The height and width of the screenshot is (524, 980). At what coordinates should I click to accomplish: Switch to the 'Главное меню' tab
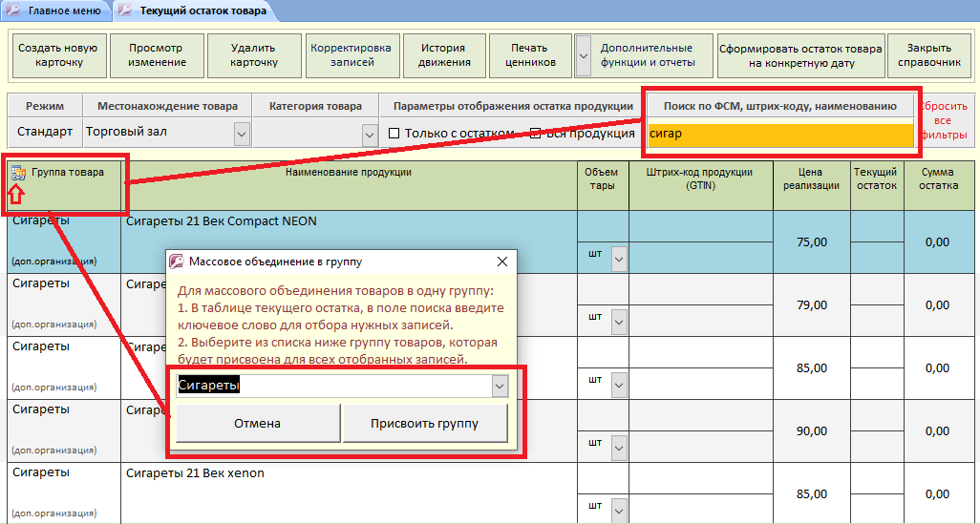[58, 11]
